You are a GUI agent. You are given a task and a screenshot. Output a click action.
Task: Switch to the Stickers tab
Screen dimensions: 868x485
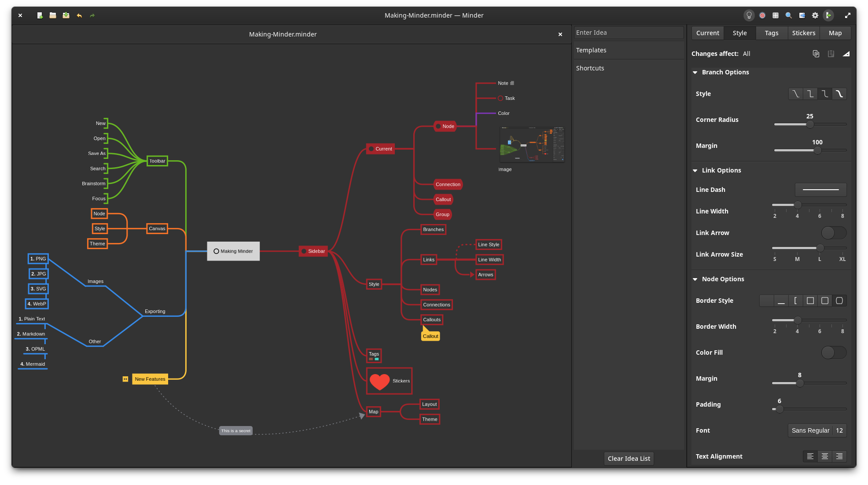[x=803, y=33]
